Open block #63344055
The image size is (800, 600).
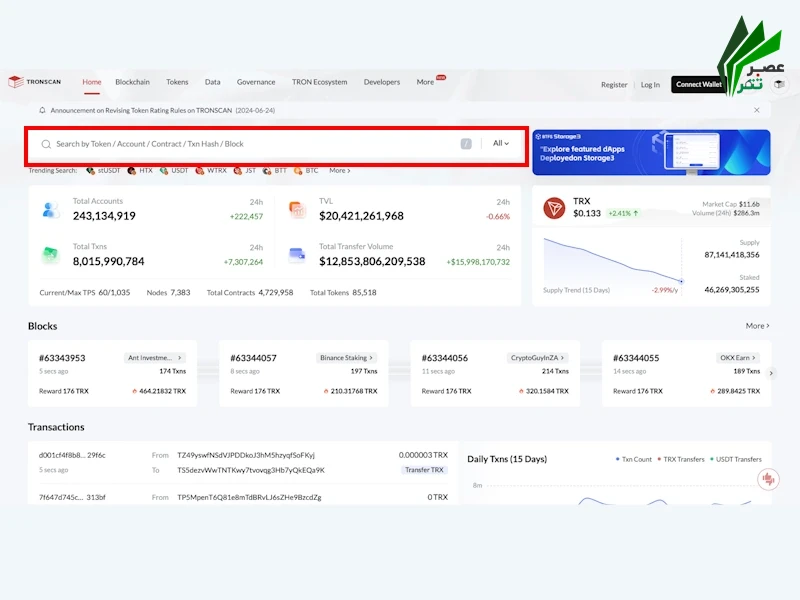pyautogui.click(x=636, y=358)
